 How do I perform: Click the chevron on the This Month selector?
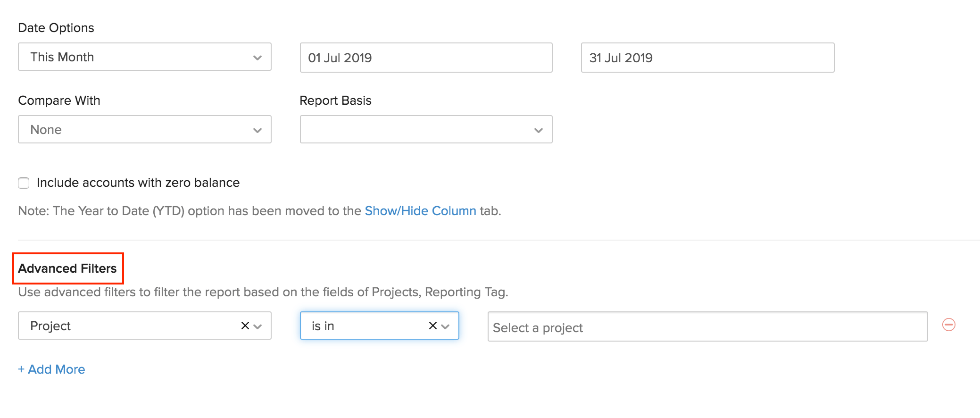pyautogui.click(x=257, y=57)
